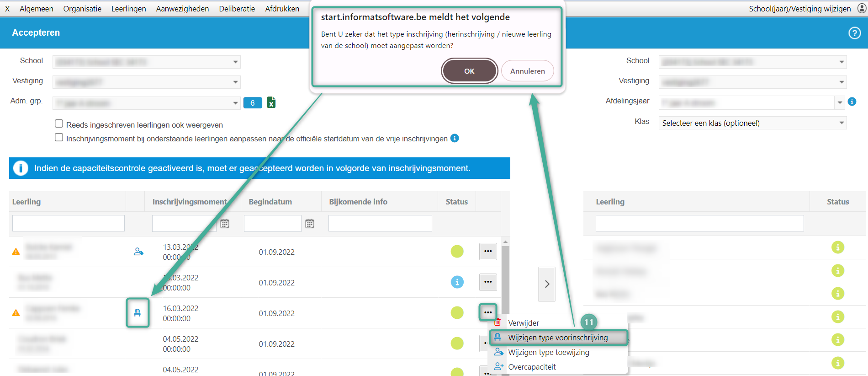
Task: Toggle the Inschrijvingsmoment aanpassen checkbox
Action: [59, 138]
